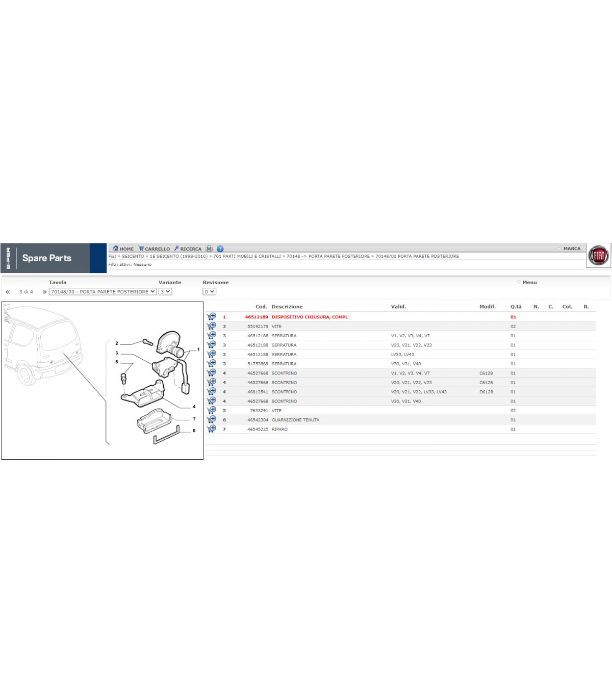Image resolution: width=612 pixels, height=700 pixels.
Task: Add RIPARO 46545225 to the cart
Action: (x=212, y=429)
